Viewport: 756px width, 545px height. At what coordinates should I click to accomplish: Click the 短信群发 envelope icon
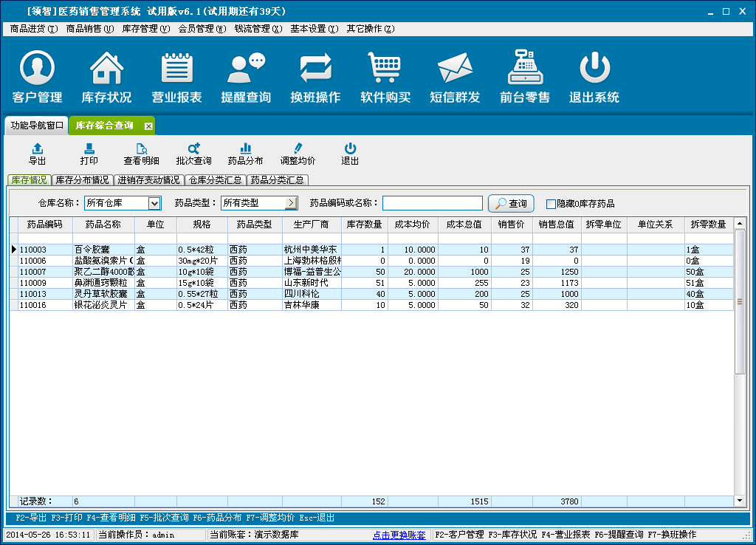(455, 69)
